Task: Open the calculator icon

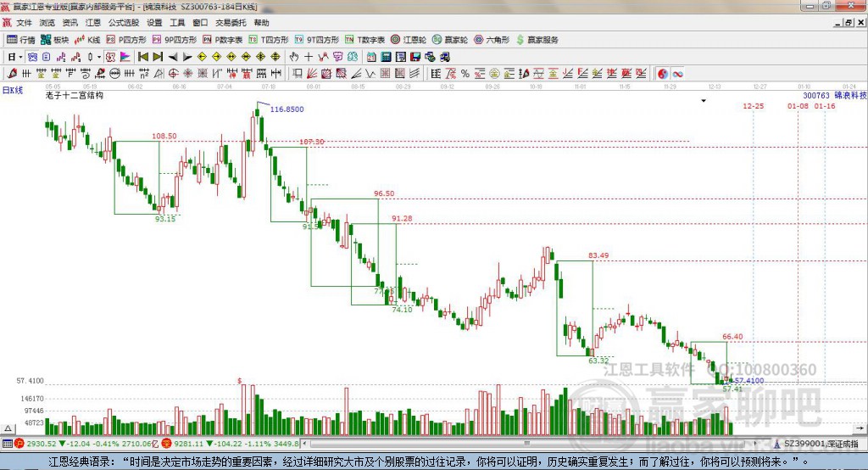Action: click(x=387, y=57)
